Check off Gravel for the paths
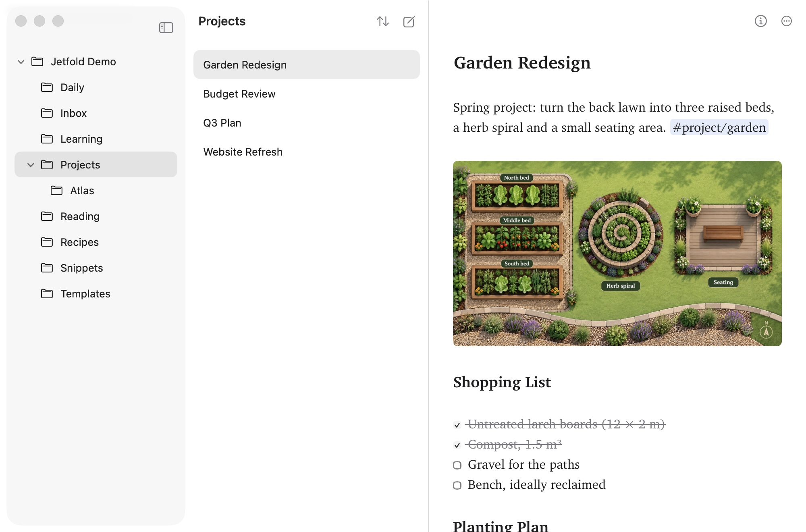 (457, 465)
